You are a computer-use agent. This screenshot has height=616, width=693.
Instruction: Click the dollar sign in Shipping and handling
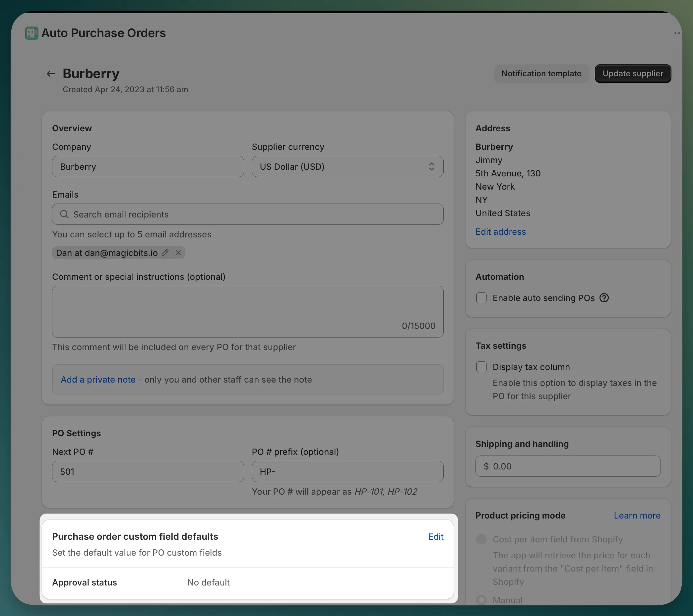click(486, 466)
